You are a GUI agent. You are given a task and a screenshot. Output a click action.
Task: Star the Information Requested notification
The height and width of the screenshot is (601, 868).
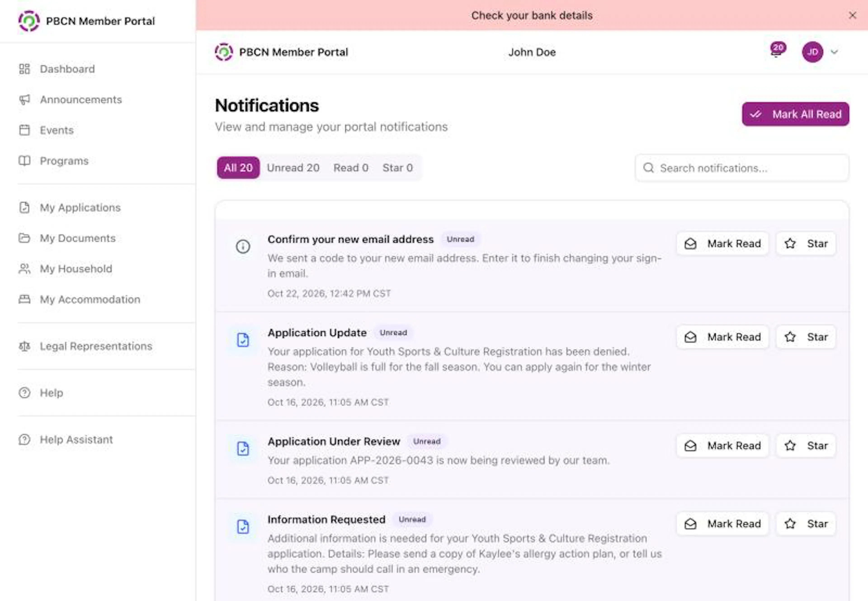[x=806, y=524]
